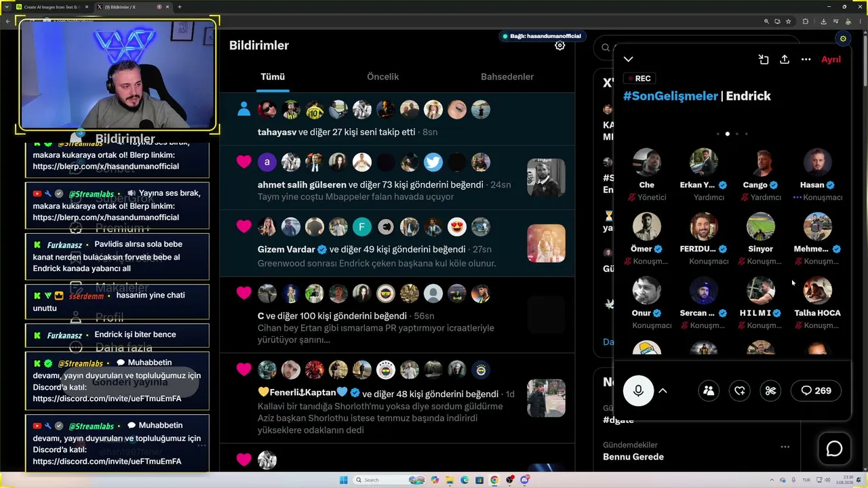Share the Space using the upload icon

click(785, 60)
